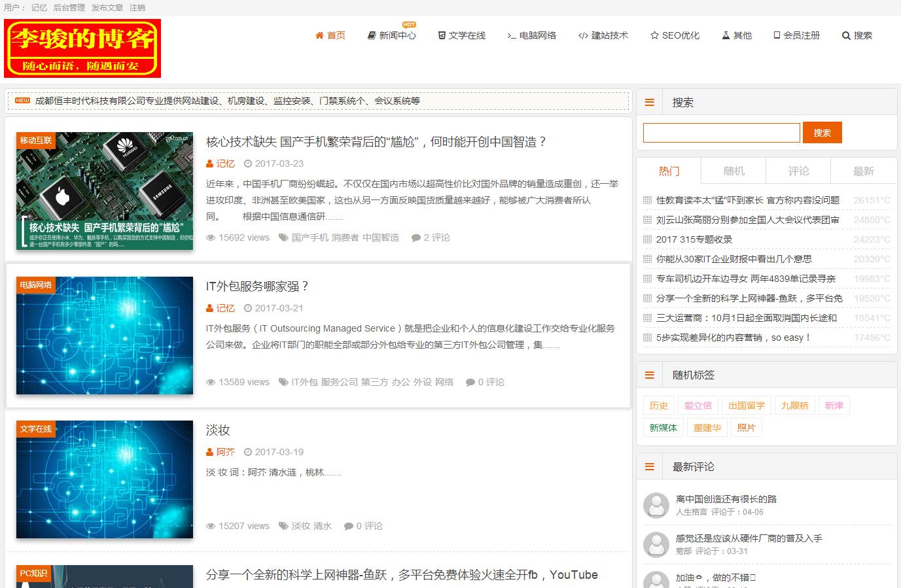Go to the 文学在线 menu item
The height and width of the screenshot is (588, 901).
(x=462, y=35)
